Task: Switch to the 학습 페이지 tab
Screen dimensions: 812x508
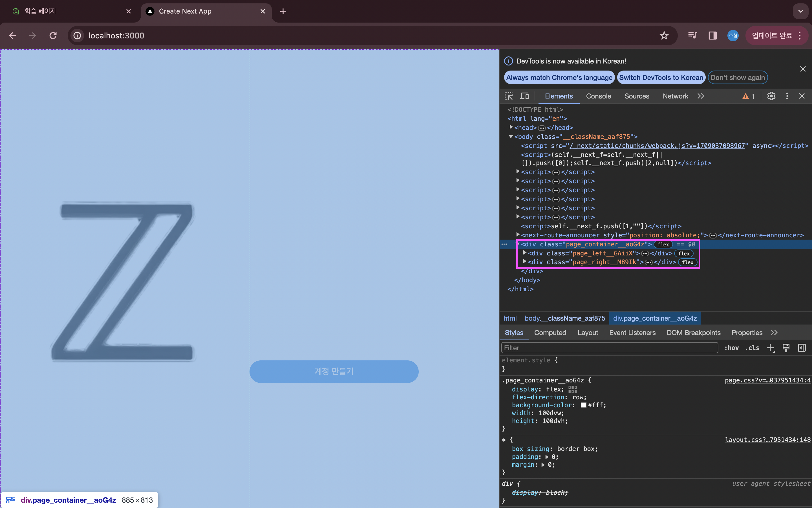Action: pos(70,11)
